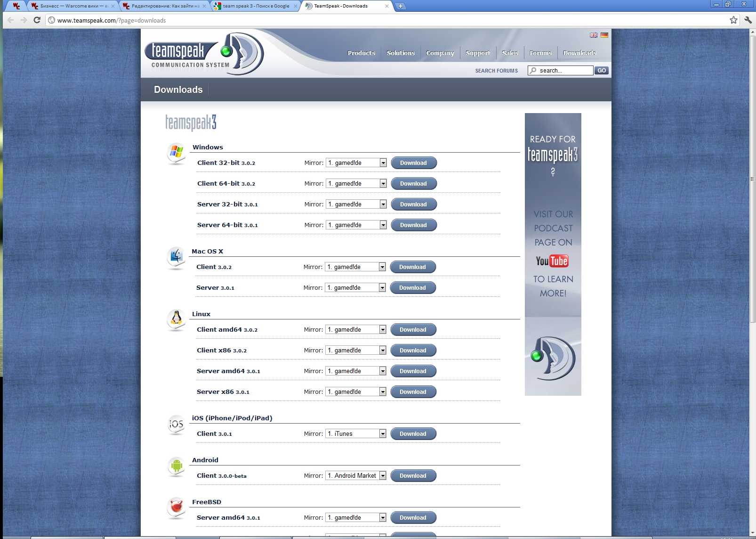Viewport: 756px width, 539px height.
Task: Click the GO search button
Action: [602, 70]
